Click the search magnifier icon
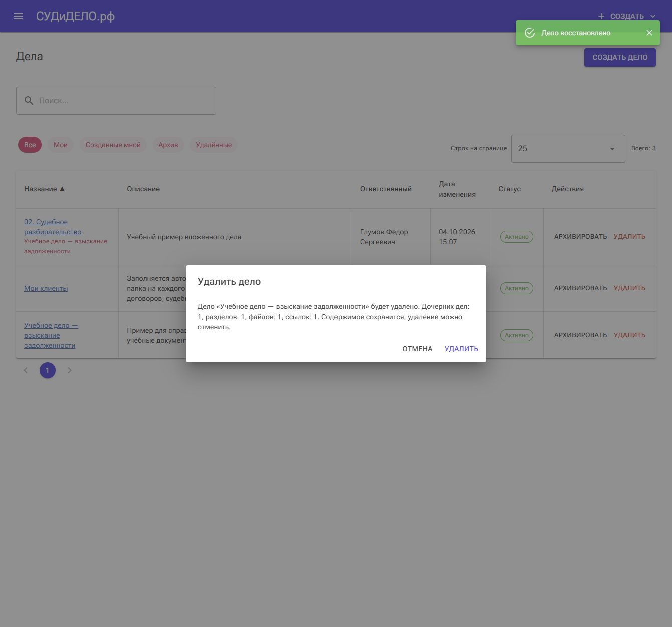 coord(29,101)
